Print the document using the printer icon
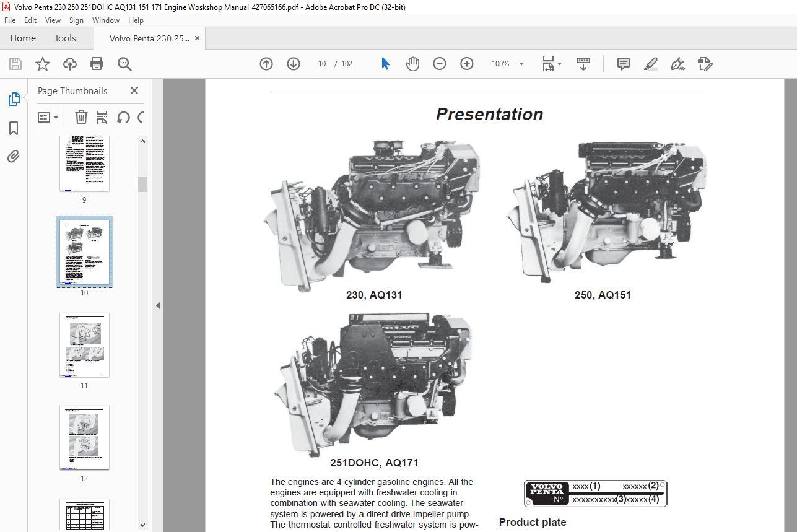 (x=97, y=64)
